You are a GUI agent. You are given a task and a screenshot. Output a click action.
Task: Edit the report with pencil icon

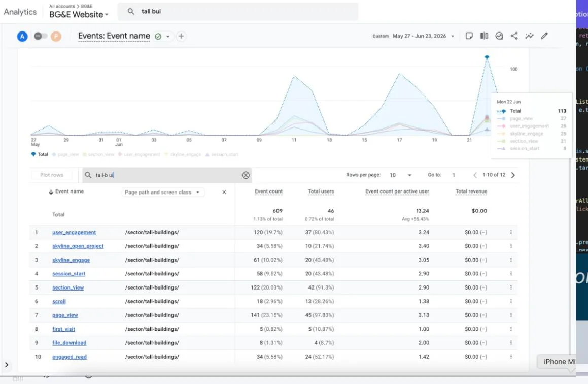point(544,36)
